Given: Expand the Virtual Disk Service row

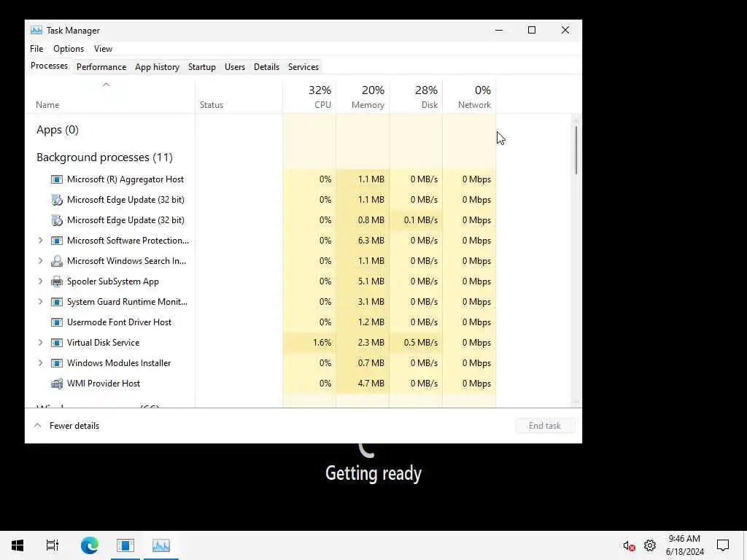Looking at the screenshot, I should [41, 343].
